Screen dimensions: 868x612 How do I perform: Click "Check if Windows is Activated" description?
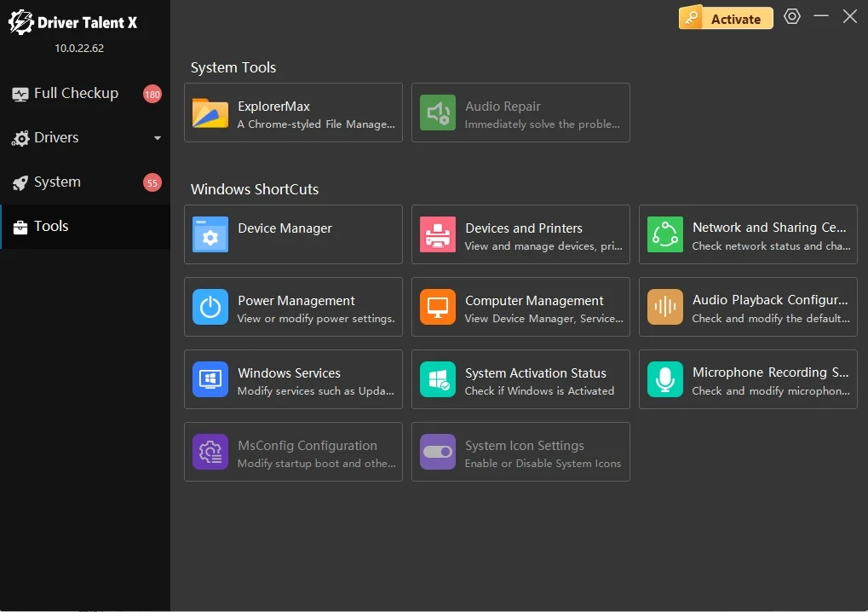[x=539, y=391]
